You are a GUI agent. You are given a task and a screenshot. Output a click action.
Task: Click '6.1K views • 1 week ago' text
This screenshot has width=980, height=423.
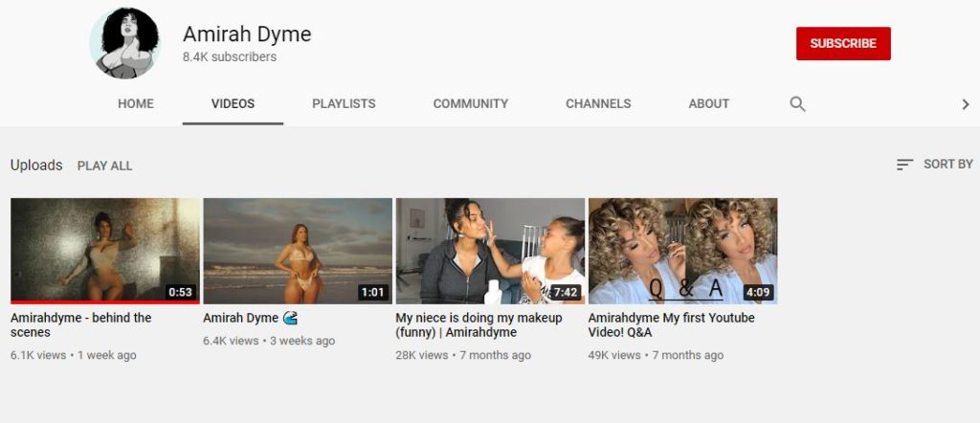coord(73,355)
